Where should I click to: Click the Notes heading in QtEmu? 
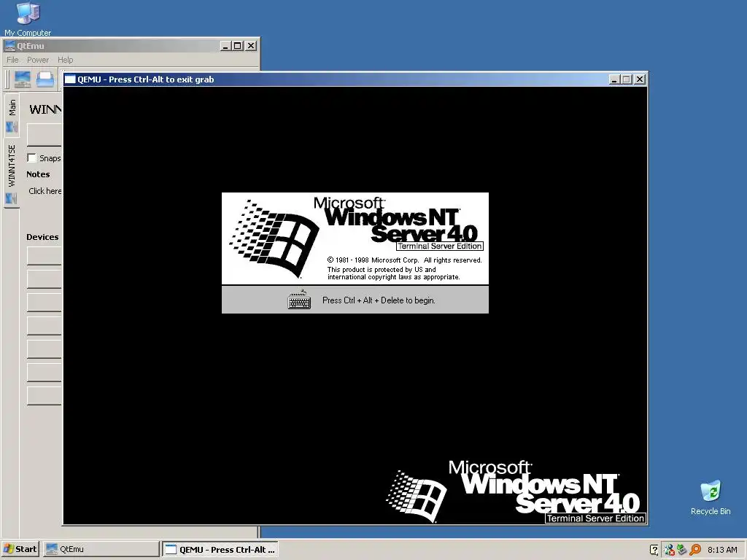click(38, 174)
